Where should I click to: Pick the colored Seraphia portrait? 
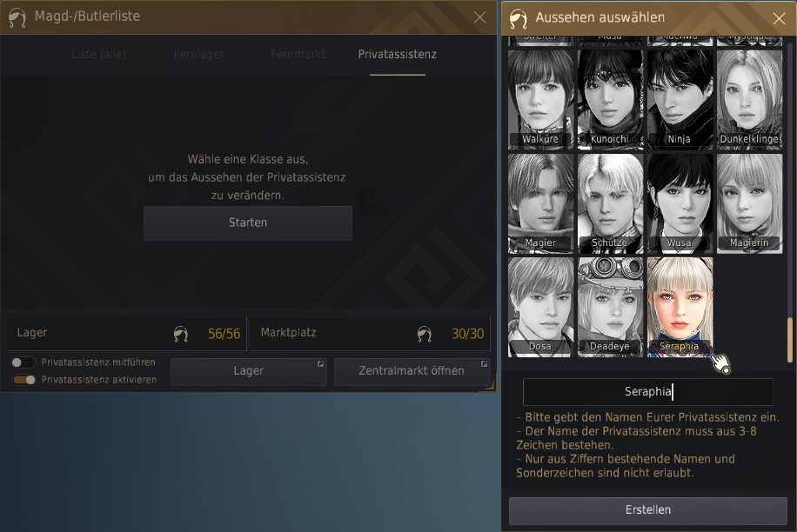[x=680, y=307]
